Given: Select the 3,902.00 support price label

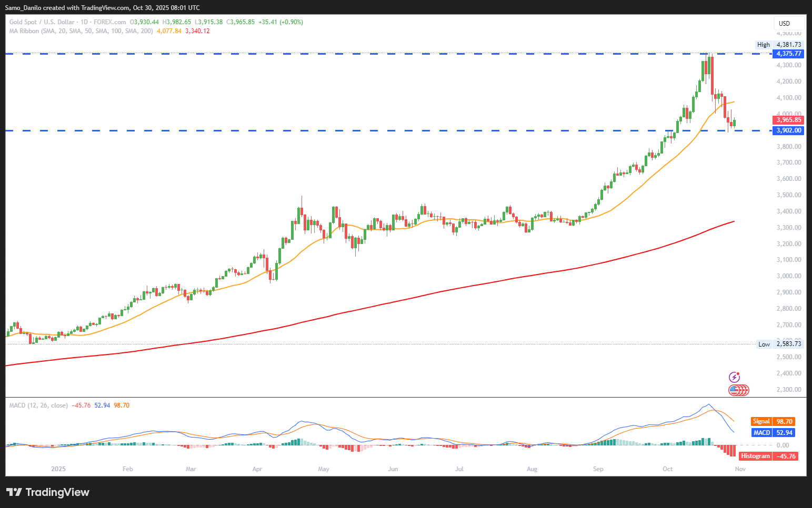Looking at the screenshot, I should pos(788,130).
